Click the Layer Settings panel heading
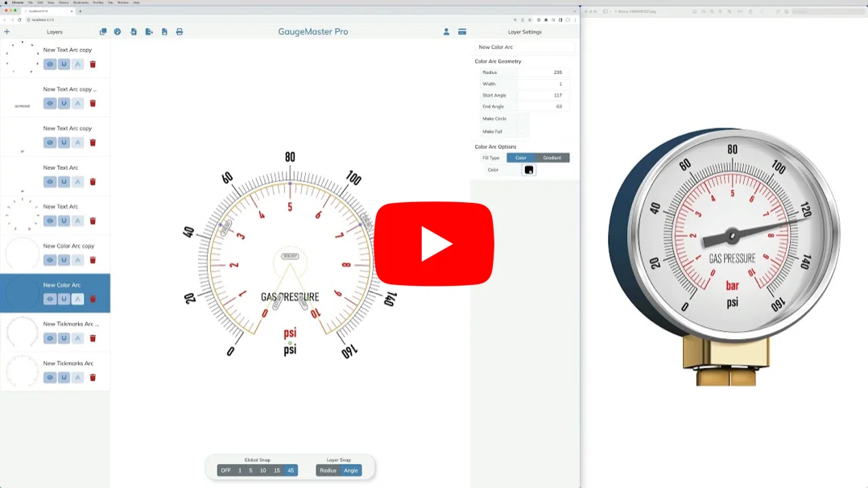 click(525, 32)
